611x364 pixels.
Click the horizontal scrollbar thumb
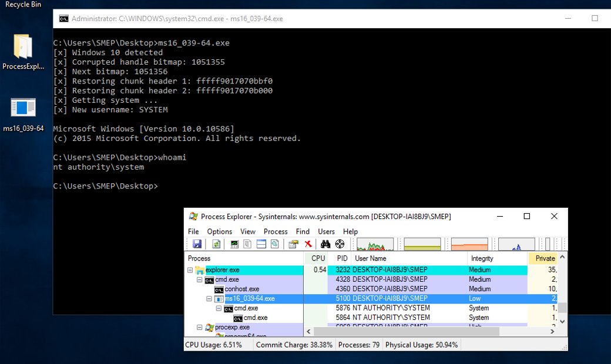(x=407, y=331)
